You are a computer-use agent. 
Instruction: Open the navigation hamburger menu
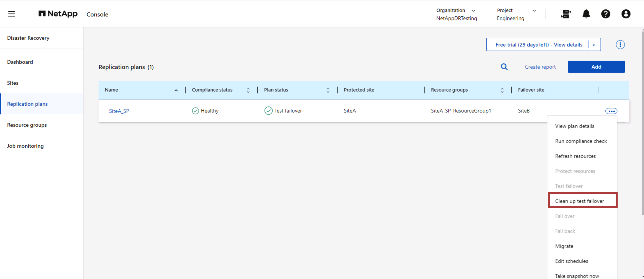11,14
